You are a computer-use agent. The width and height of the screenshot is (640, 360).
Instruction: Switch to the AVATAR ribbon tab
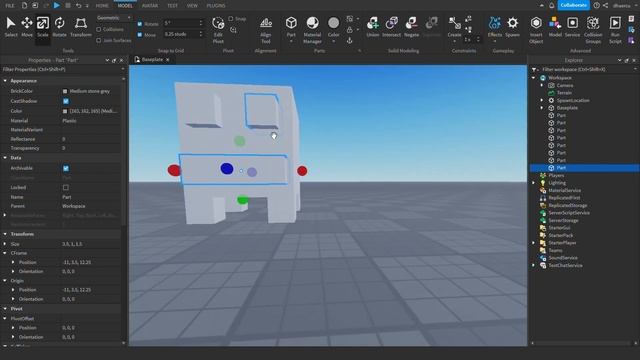[x=150, y=6]
